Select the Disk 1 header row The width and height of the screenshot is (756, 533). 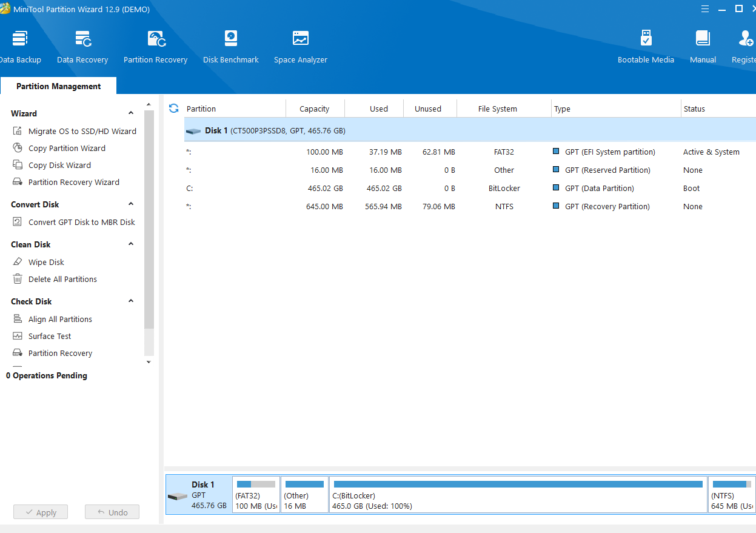click(470, 130)
